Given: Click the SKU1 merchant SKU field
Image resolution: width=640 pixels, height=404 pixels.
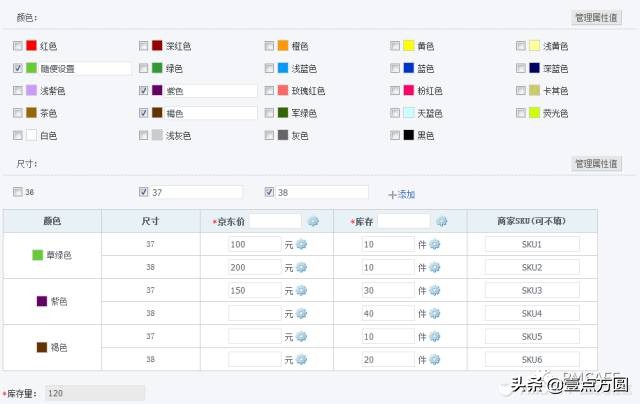Looking at the screenshot, I should pos(532,244).
